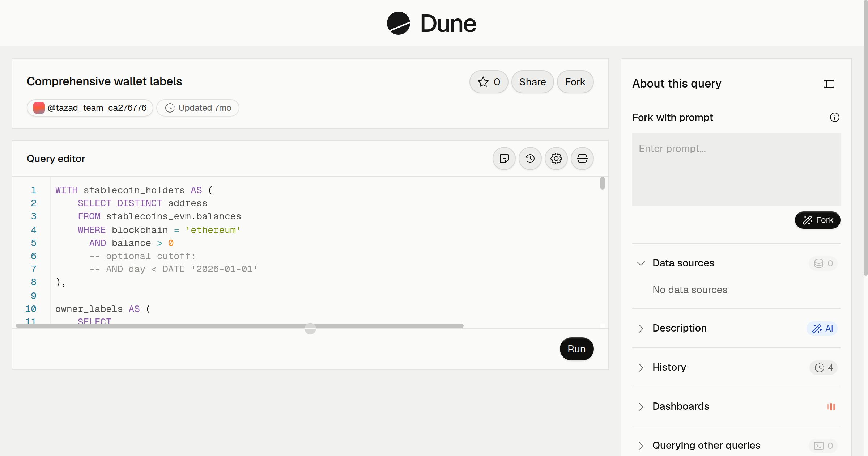
Task: Expand the Querying other queries section
Action: coord(641,446)
